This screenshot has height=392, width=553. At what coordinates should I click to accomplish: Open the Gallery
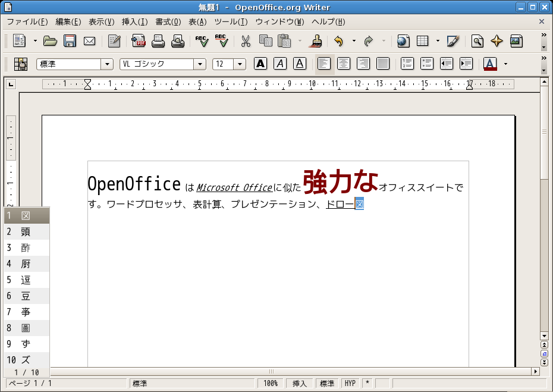pyautogui.click(x=516, y=41)
